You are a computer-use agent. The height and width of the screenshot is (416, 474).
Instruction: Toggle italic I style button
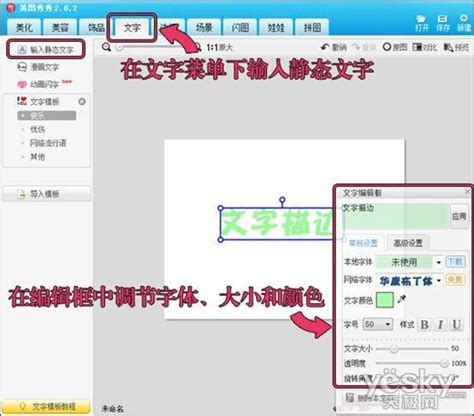(441, 324)
